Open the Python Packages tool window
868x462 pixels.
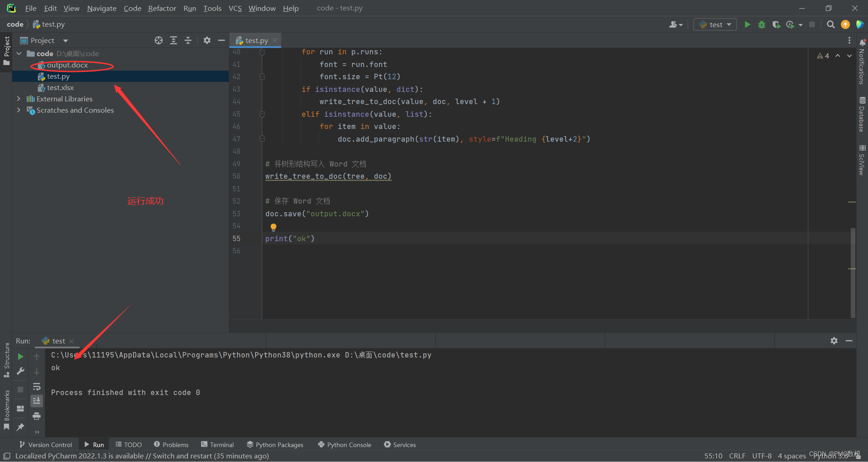pyautogui.click(x=275, y=445)
